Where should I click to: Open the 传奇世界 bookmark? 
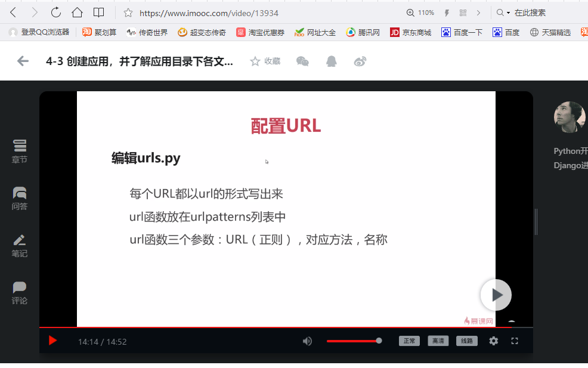147,32
